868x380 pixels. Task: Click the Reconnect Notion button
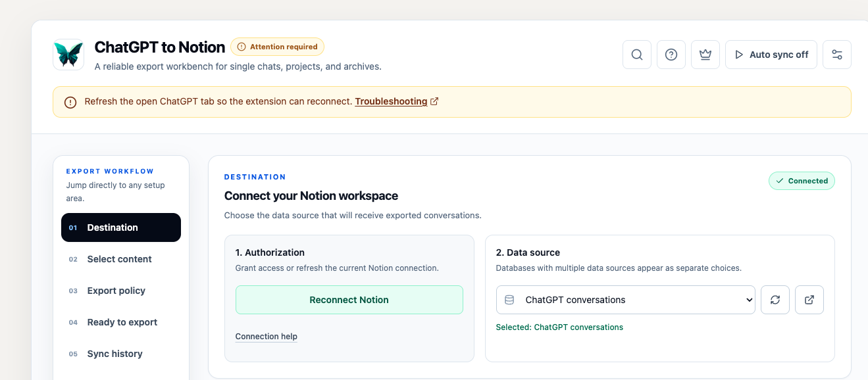(x=349, y=300)
